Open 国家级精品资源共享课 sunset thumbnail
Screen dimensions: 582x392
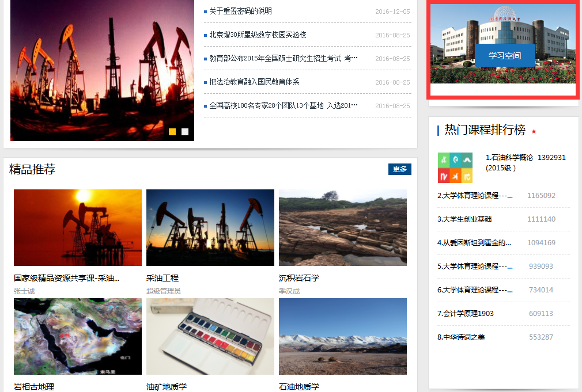77,227
